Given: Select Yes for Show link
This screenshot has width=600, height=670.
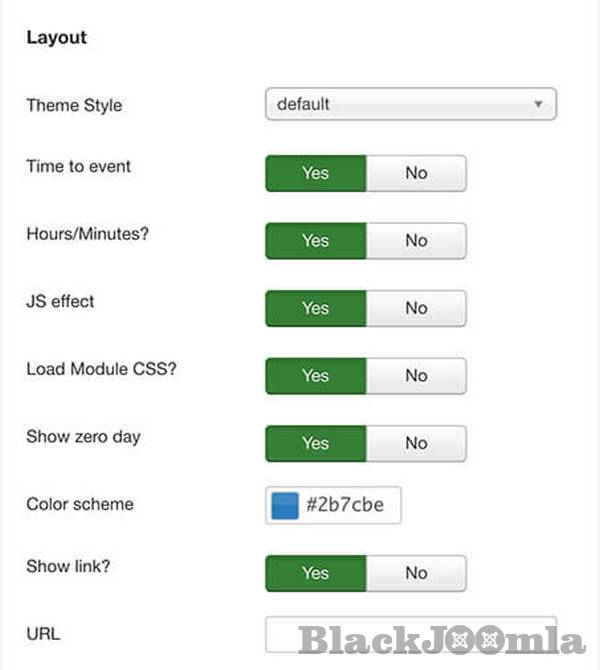Looking at the screenshot, I should 316,573.
